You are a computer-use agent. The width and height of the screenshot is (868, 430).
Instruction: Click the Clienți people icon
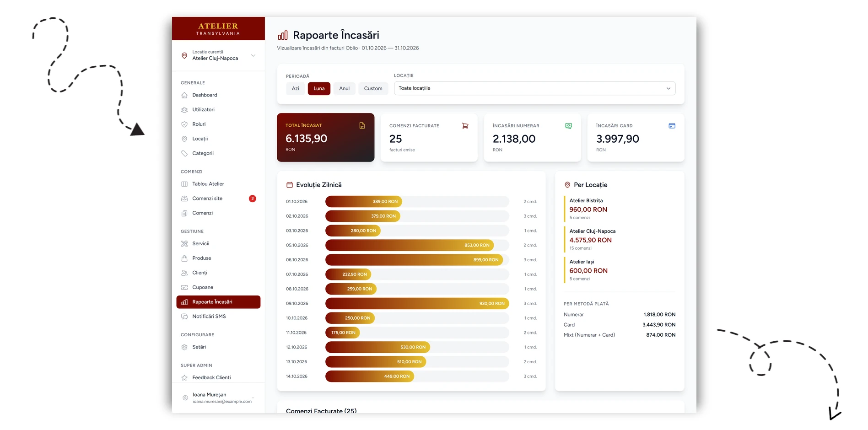(184, 273)
